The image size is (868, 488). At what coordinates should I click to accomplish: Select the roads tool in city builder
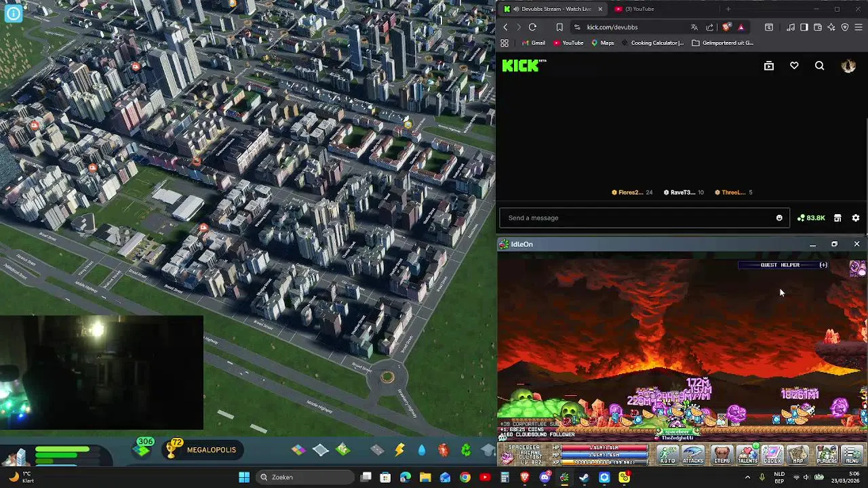[x=377, y=450]
